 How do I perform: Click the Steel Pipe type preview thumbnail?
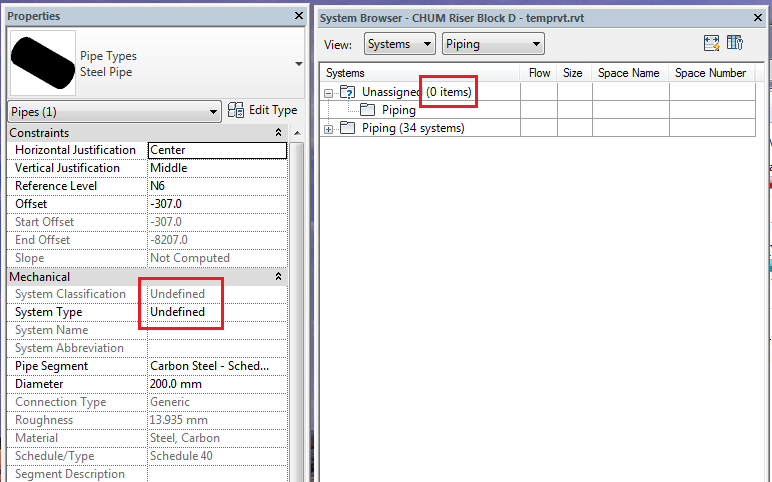pyautogui.click(x=43, y=63)
